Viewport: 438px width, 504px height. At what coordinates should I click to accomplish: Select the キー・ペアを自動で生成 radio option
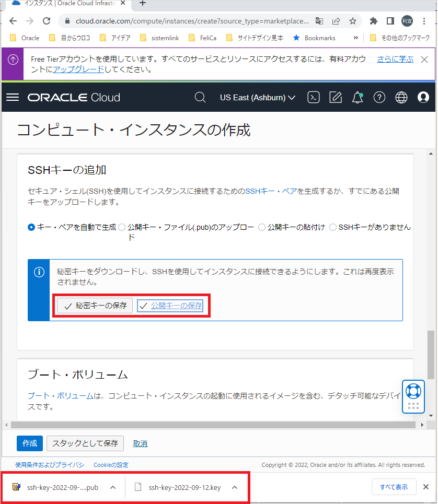pyautogui.click(x=31, y=228)
